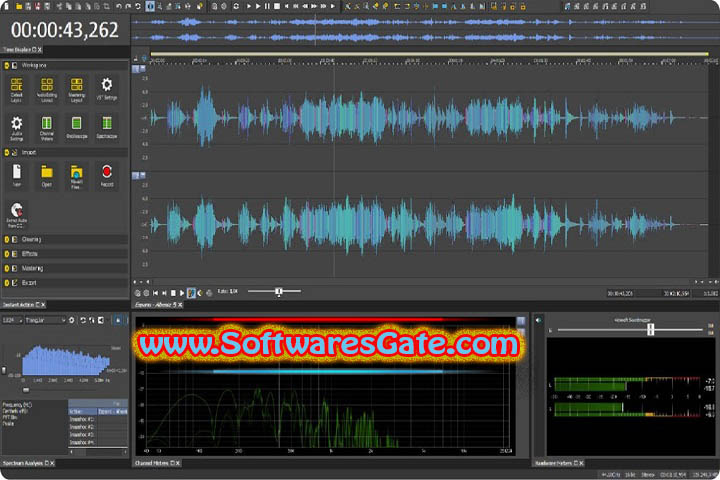720x480 pixels.
Task: Expand the Cleaning section
Action: (7, 239)
